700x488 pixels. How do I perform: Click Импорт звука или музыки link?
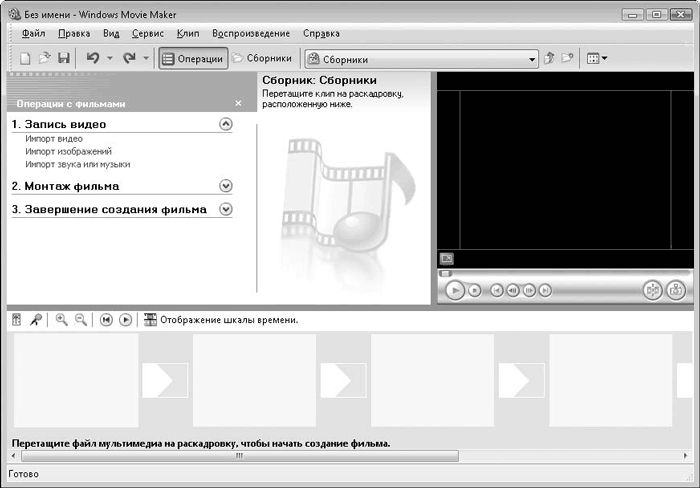(x=78, y=164)
